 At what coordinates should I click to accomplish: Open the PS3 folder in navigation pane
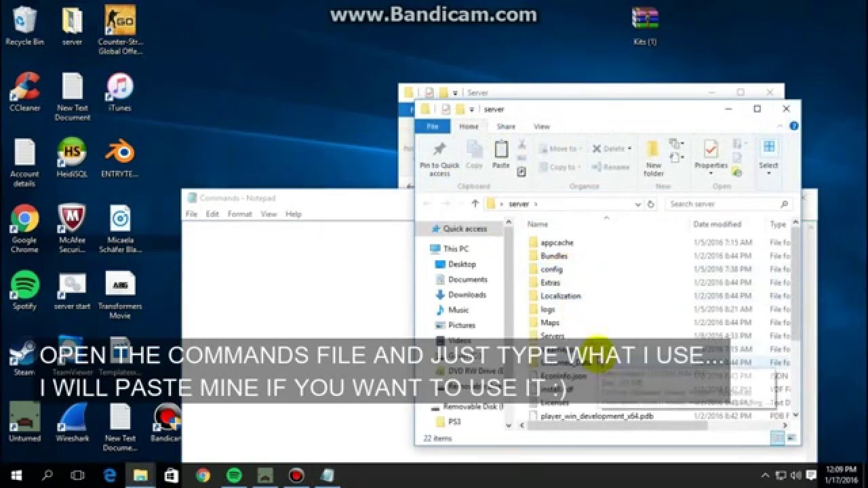pos(454,422)
